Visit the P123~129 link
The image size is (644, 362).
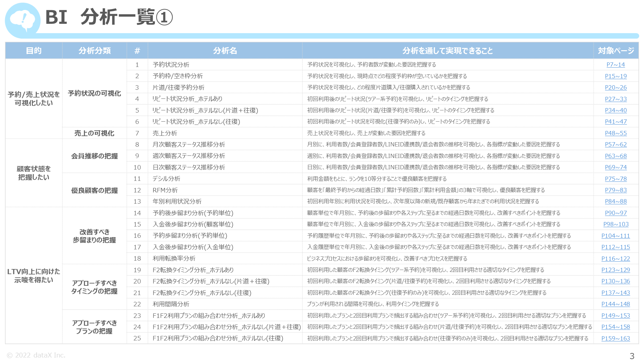(x=616, y=270)
